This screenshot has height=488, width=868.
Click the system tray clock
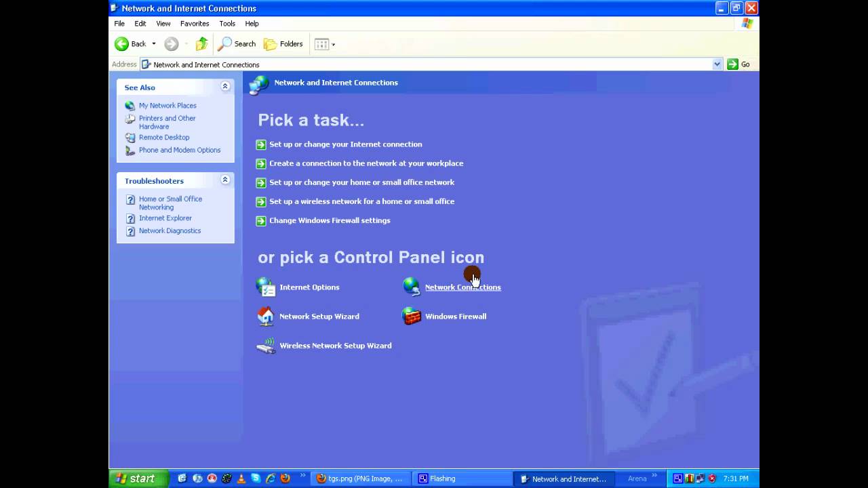[x=736, y=479]
